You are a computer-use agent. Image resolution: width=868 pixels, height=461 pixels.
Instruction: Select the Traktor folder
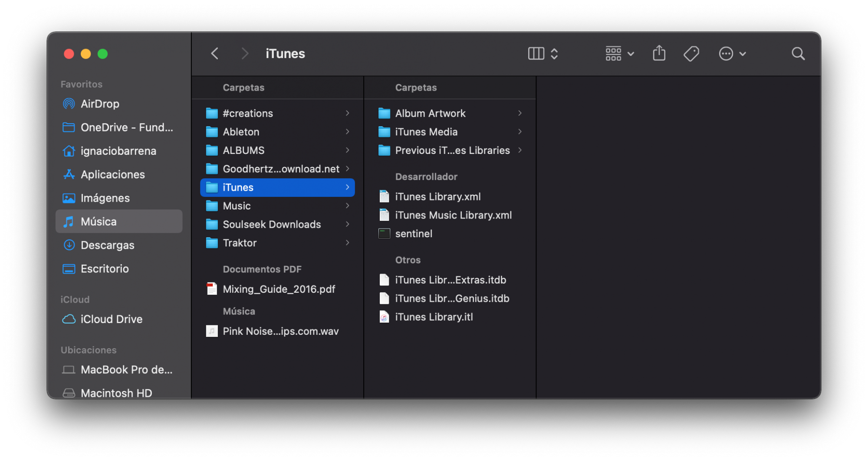(x=277, y=243)
